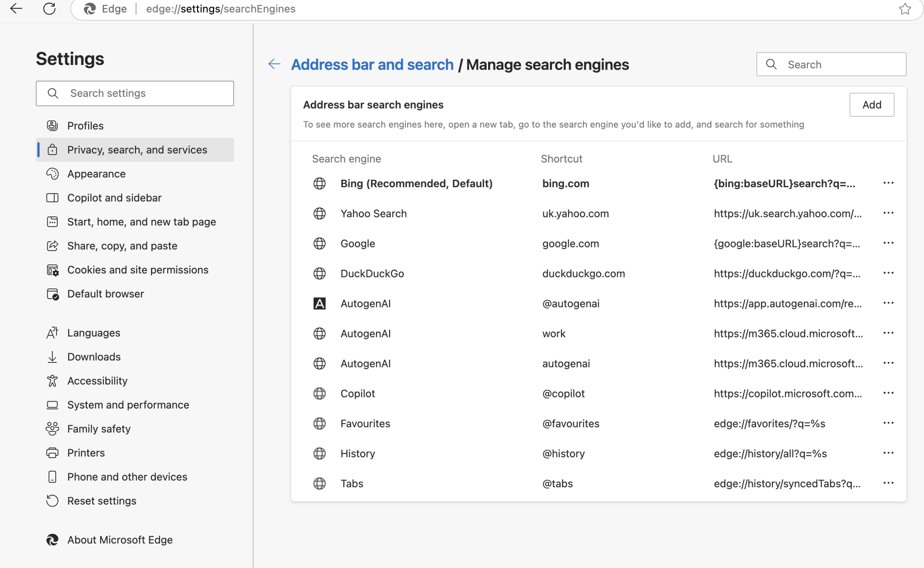The image size is (924, 568).
Task: Open more actions for Favourites
Action: pos(888,423)
